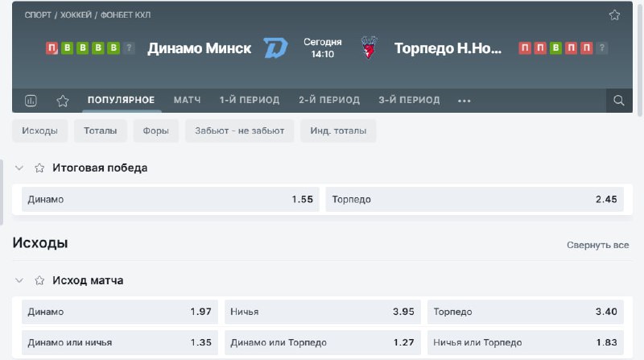Select Динамо или ничья at 1.35

point(119,342)
